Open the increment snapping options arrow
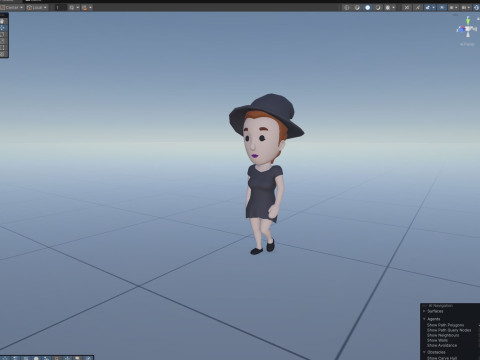 90,7
